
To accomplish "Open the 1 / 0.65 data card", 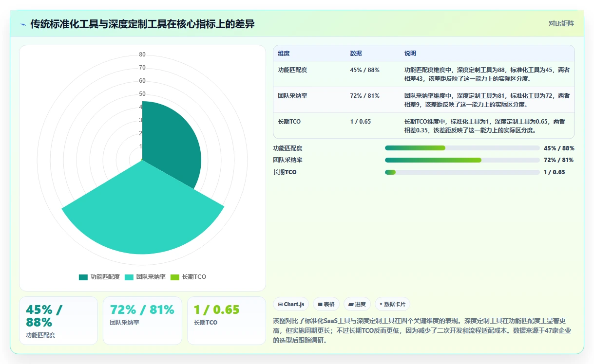I will coord(227,321).
